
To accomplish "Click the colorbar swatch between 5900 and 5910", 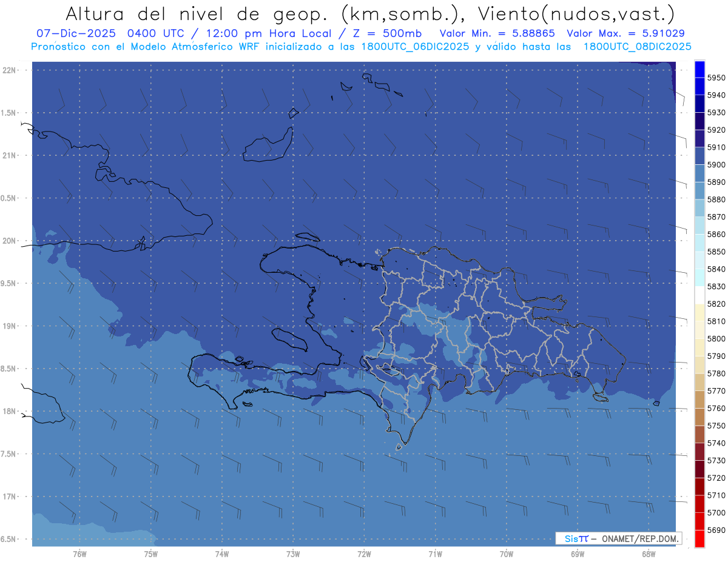I will tap(699, 156).
